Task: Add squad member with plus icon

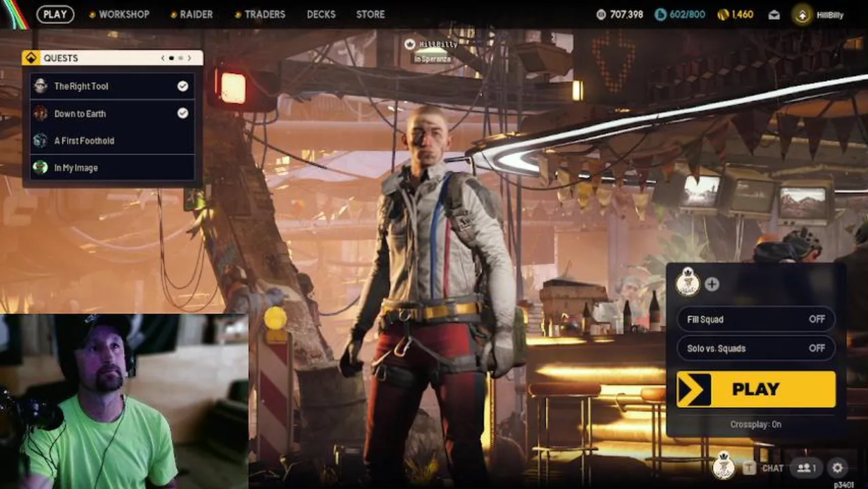Action: click(x=712, y=284)
